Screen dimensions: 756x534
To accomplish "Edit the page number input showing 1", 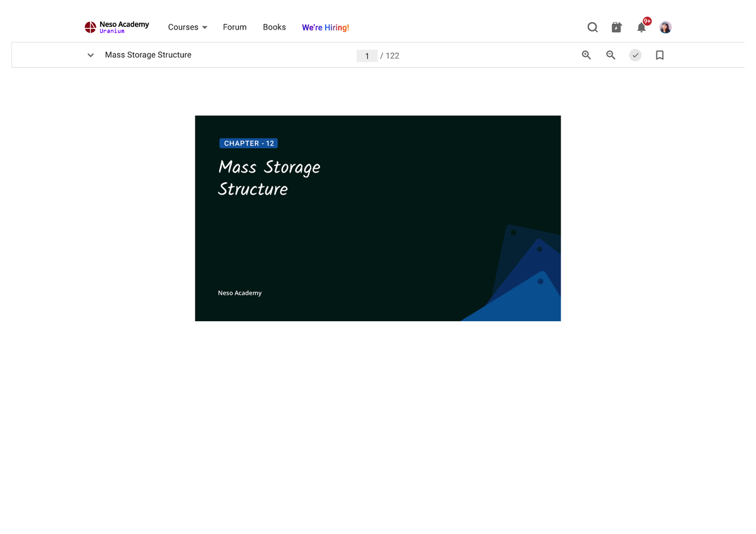I will click(x=367, y=55).
